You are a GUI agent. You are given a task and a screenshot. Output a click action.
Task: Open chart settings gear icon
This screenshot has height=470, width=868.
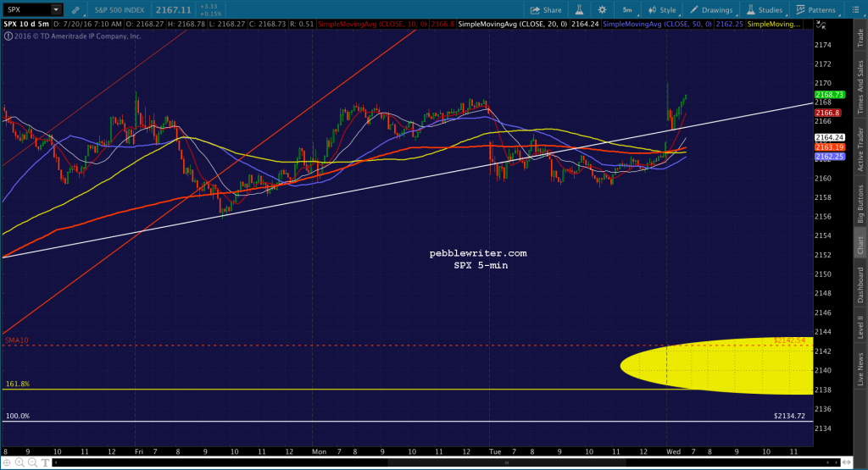click(x=603, y=10)
